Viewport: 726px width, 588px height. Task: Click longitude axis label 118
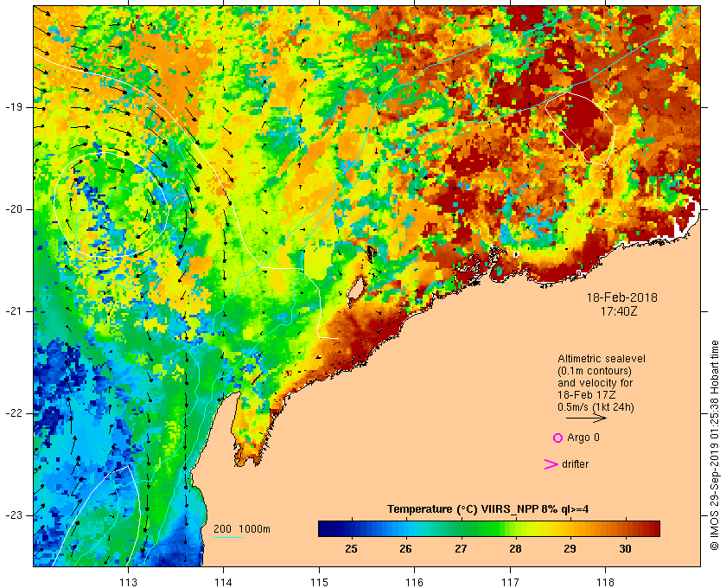tap(606, 583)
